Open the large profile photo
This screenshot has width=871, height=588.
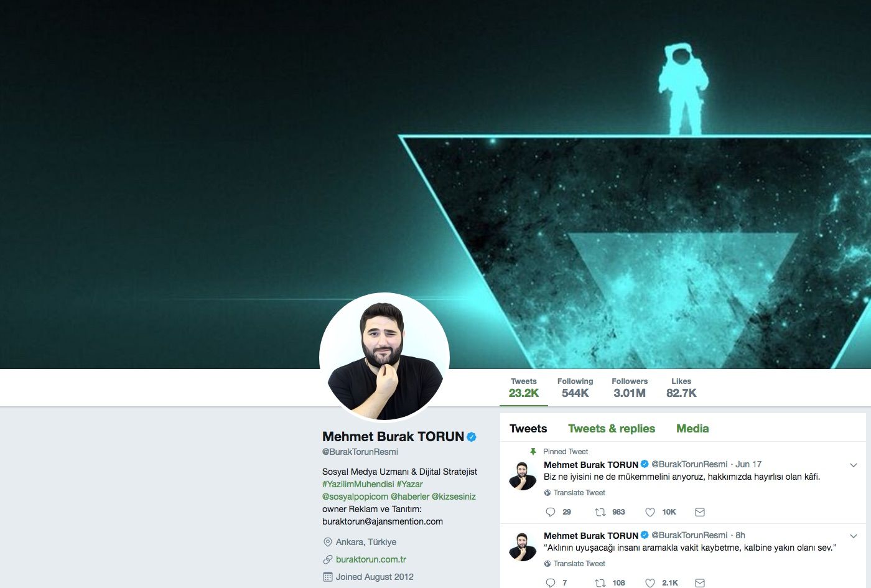coord(384,358)
